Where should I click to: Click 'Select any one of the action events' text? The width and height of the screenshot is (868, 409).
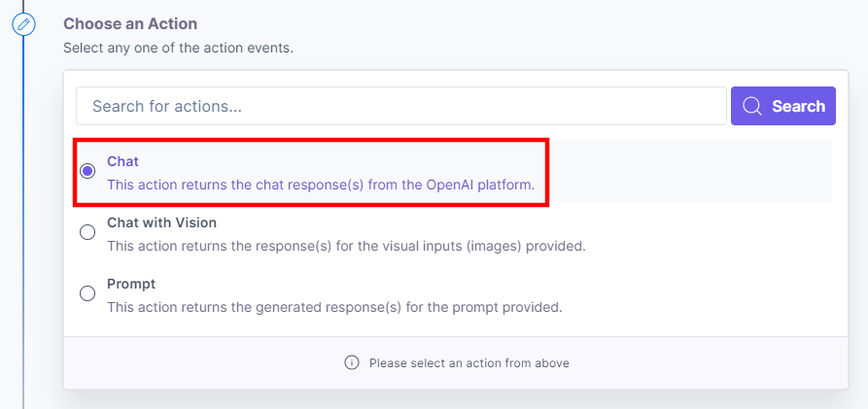click(x=178, y=47)
